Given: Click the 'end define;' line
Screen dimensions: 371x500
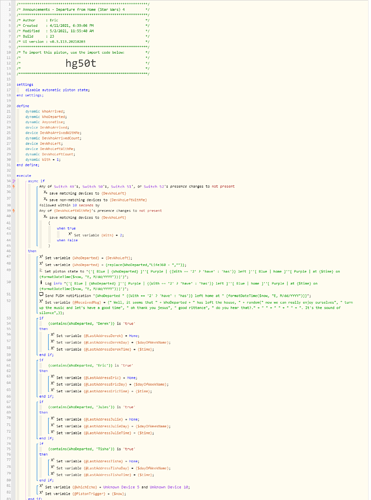Looking at the screenshot, I should click(x=28, y=165).
